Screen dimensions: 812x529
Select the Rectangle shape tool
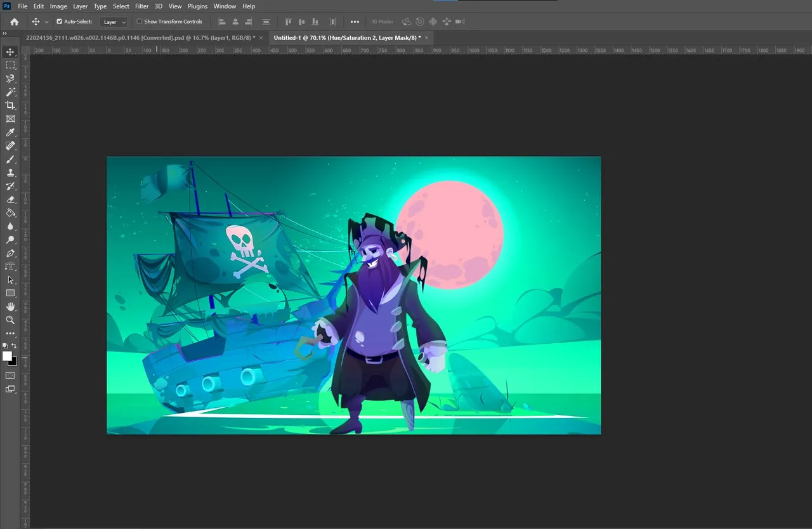click(x=10, y=293)
